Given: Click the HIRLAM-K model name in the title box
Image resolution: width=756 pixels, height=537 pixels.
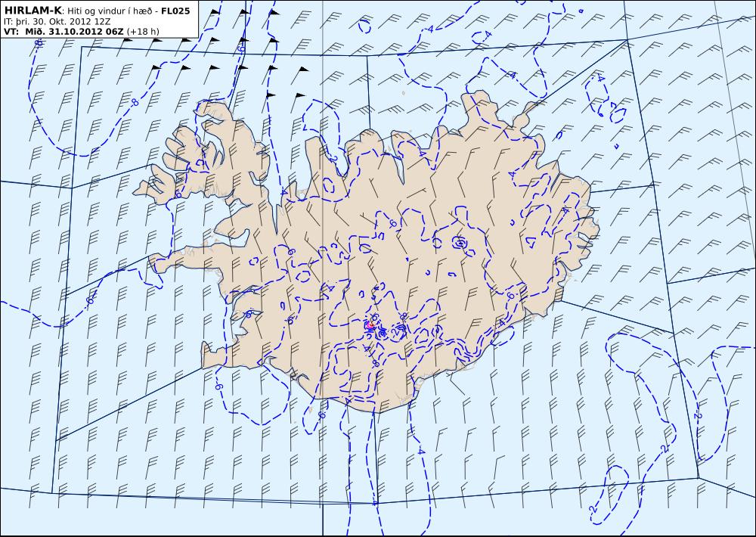Looking at the screenshot, I should tap(33, 11).
